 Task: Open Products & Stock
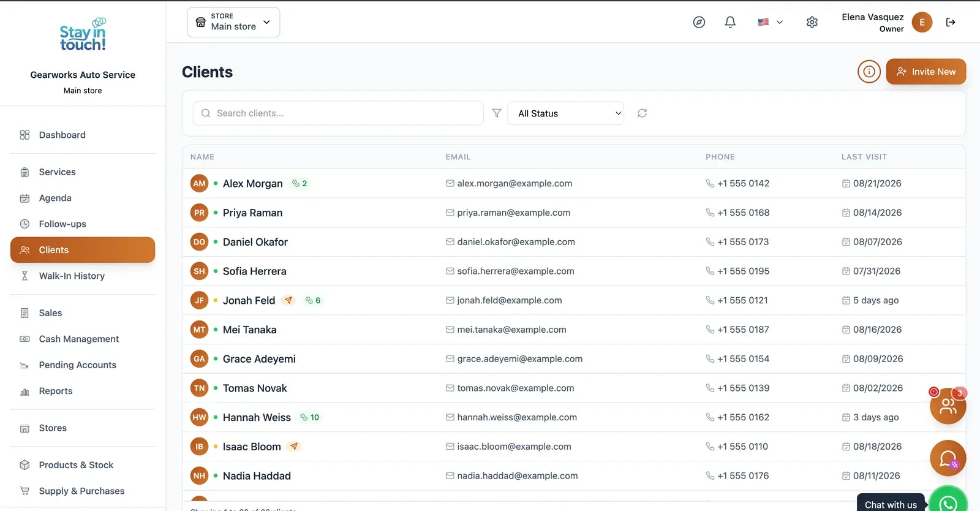83,465
